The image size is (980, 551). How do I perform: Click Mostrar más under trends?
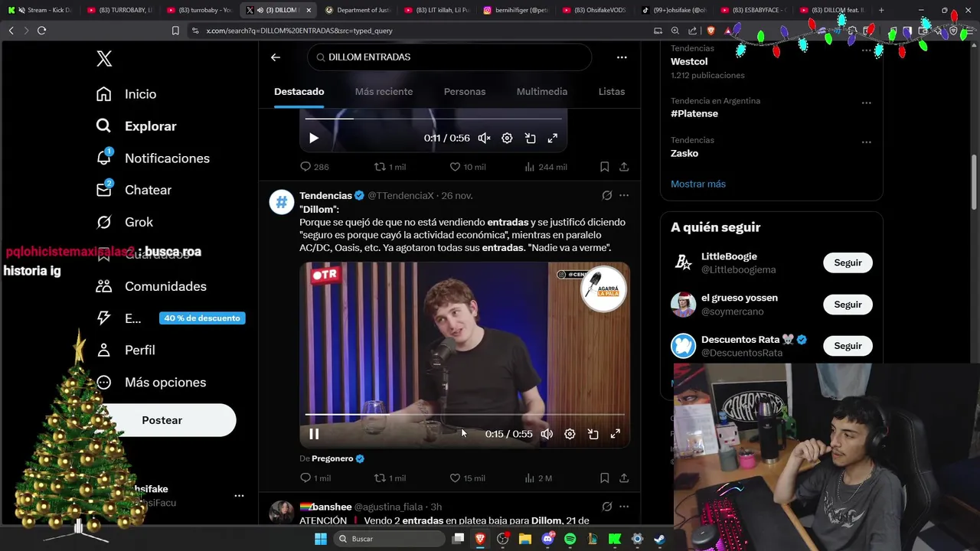click(698, 184)
